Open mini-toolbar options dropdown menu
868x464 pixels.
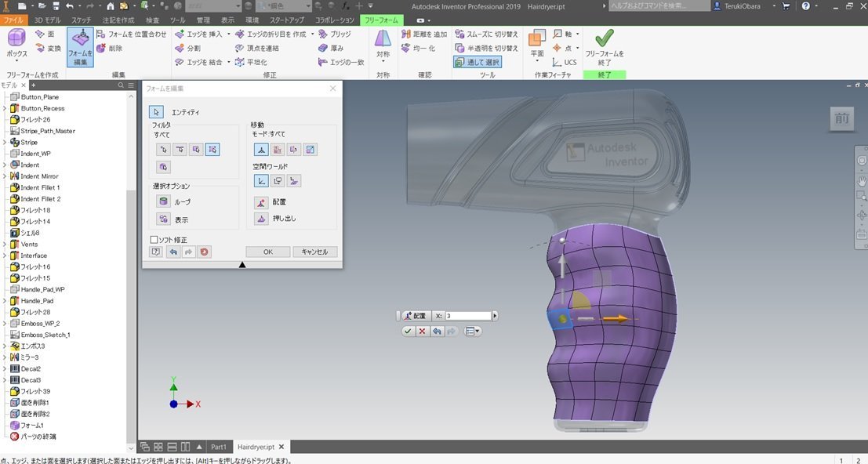pos(473,332)
